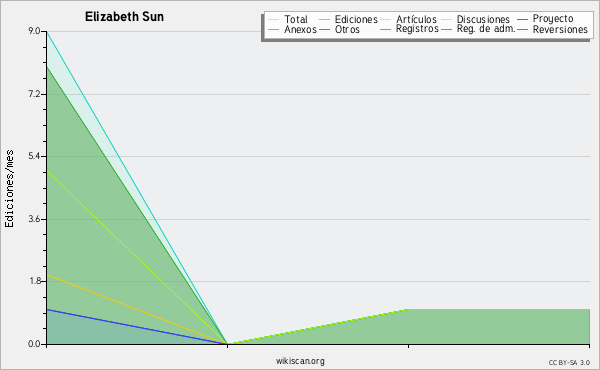Screen dimensions: 600x370
Task: Click the Otros legend label
Action: [347, 29]
